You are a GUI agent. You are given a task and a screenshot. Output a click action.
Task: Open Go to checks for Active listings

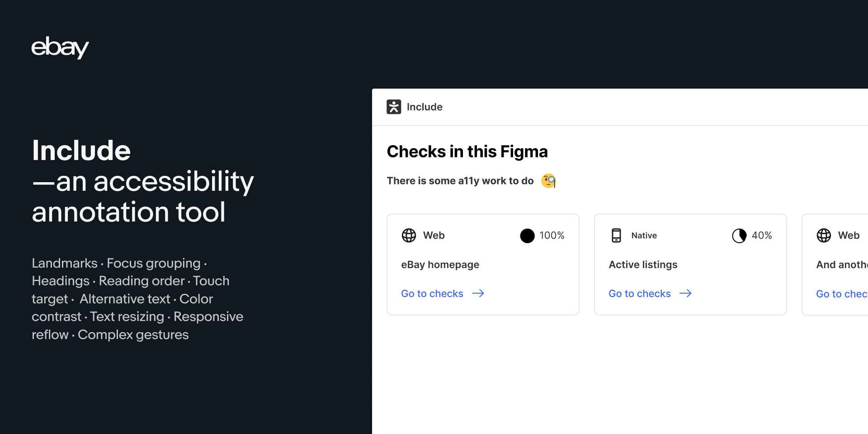(x=639, y=293)
